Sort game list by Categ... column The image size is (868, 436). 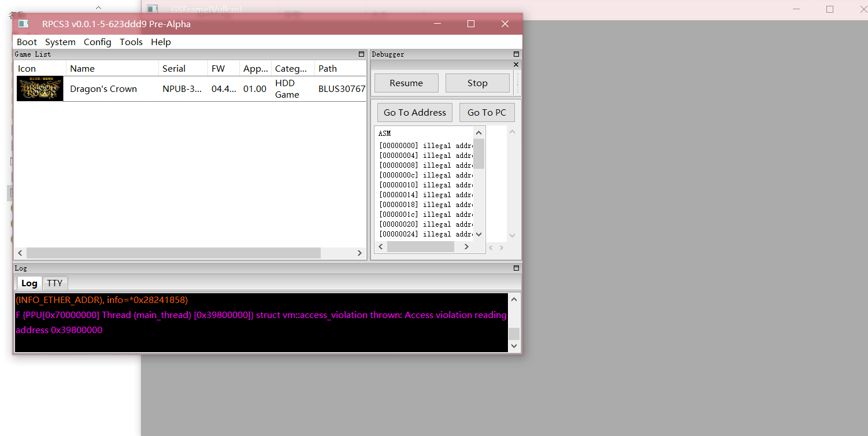(293, 68)
